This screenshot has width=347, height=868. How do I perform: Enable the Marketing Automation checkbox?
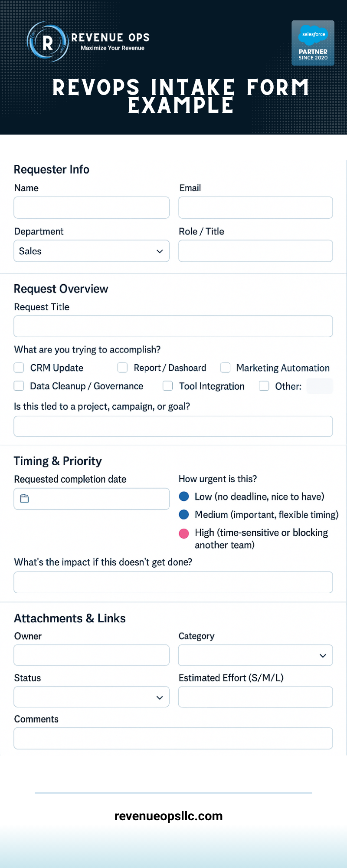click(x=225, y=368)
